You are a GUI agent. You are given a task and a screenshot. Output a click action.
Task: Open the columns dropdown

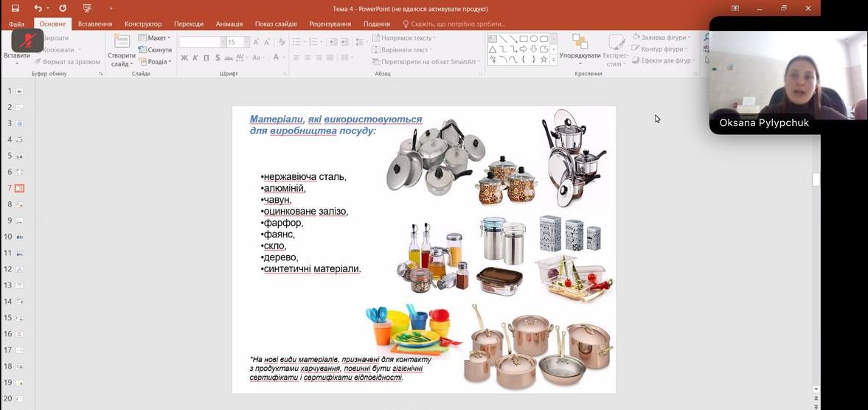click(347, 58)
